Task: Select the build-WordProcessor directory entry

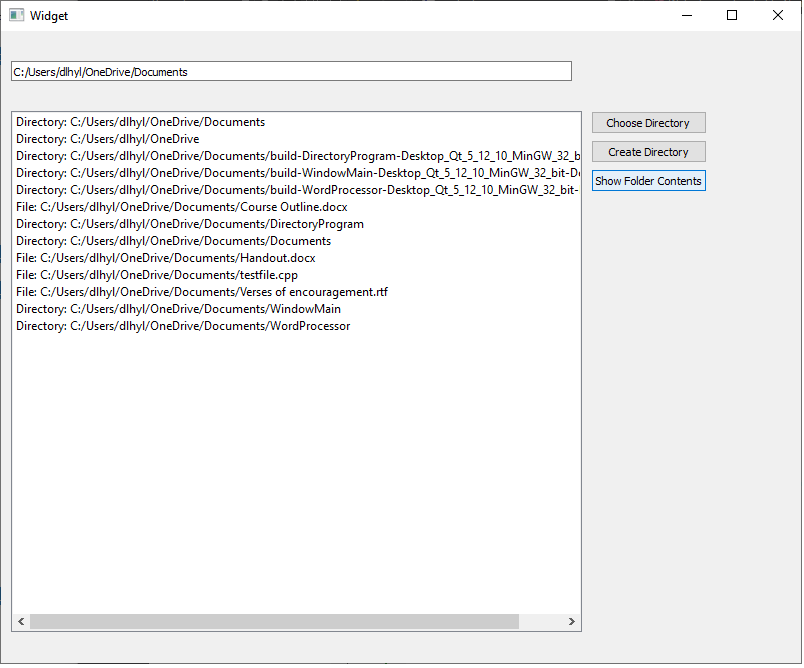Action: click(x=290, y=189)
